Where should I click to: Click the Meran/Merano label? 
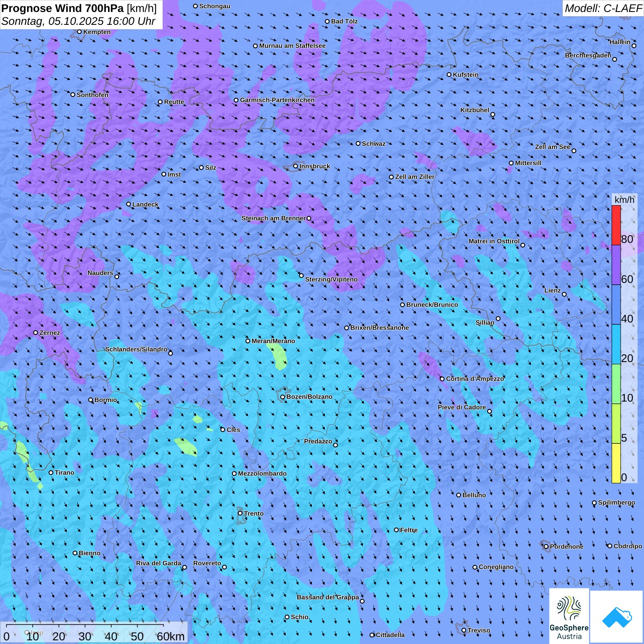point(273,341)
